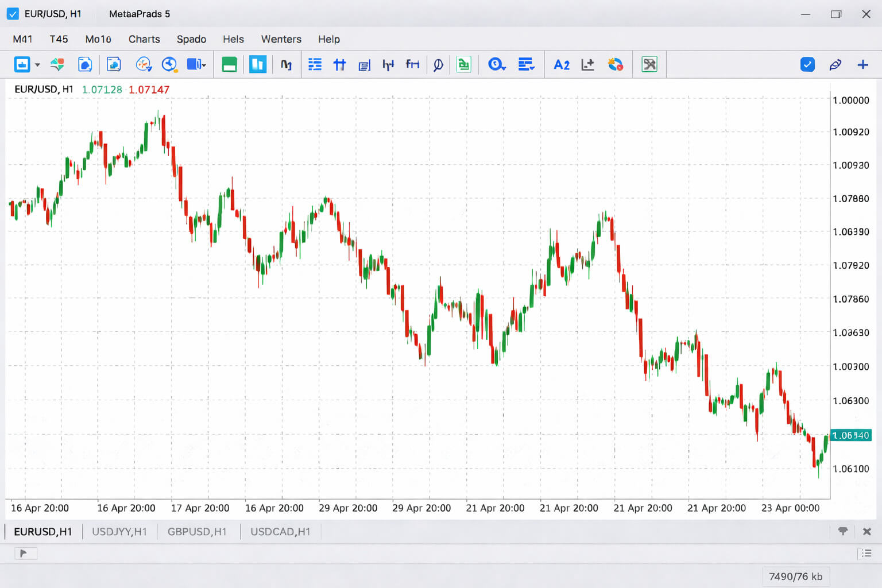Click the 17 Apr 20:00 time label
This screenshot has width=882, height=588.
point(200,508)
